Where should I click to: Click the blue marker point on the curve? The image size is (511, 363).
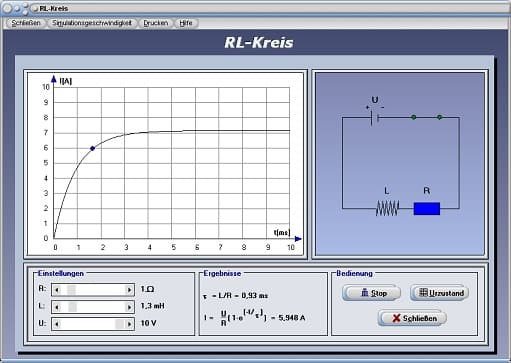coord(93,148)
